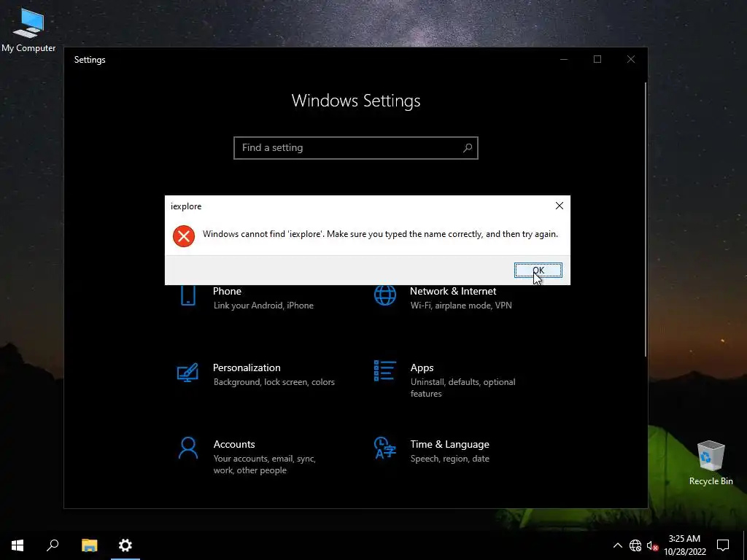Click the 'Windows cannot find iexplore' message

[x=380, y=234]
